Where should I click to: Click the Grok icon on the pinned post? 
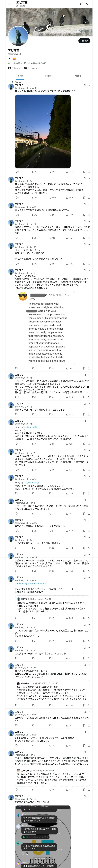[x=84, y=85]
